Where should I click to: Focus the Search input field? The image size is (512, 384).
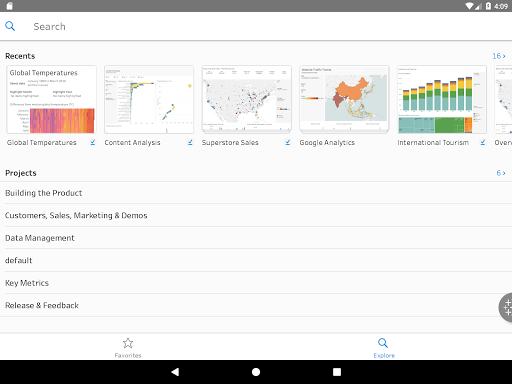pos(267,26)
